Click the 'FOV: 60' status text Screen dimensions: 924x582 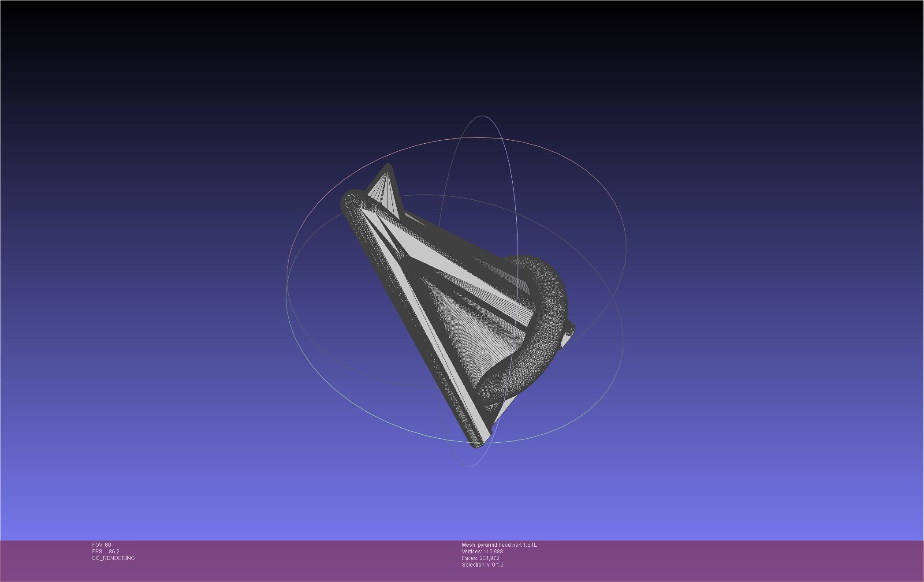(101, 545)
